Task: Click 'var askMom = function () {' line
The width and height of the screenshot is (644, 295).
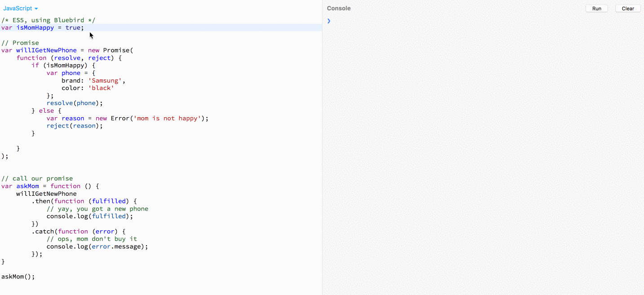Action: 50,186
